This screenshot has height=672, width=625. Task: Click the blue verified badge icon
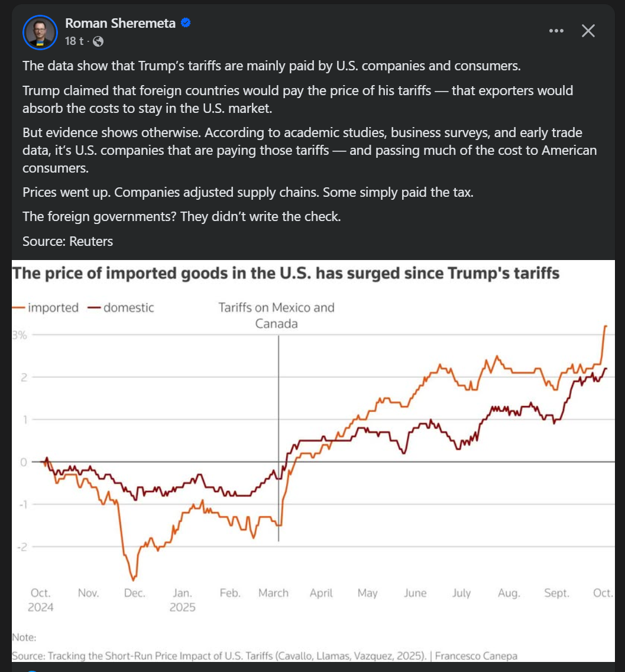click(186, 23)
